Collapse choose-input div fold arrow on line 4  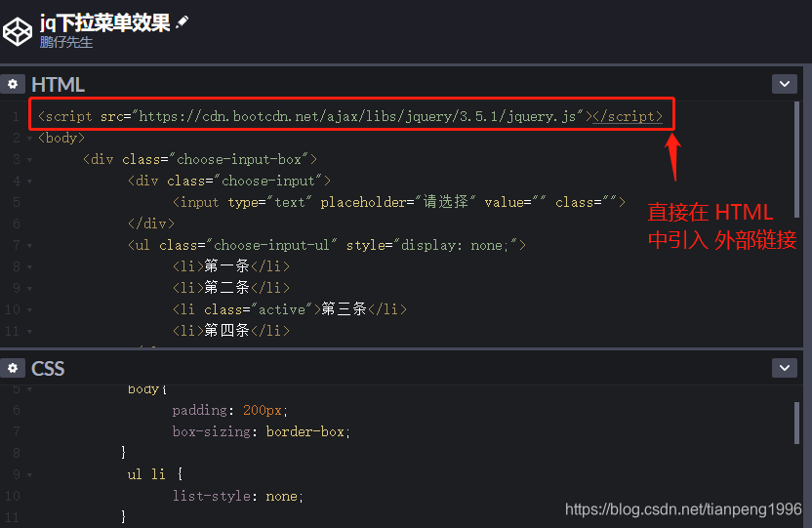pyautogui.click(x=29, y=182)
